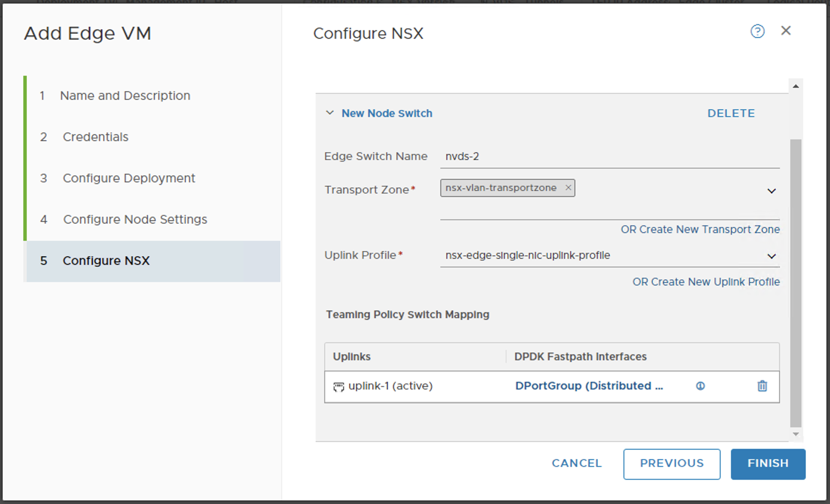This screenshot has height=504, width=830.
Task: Select the Name and Description step
Action: point(126,95)
